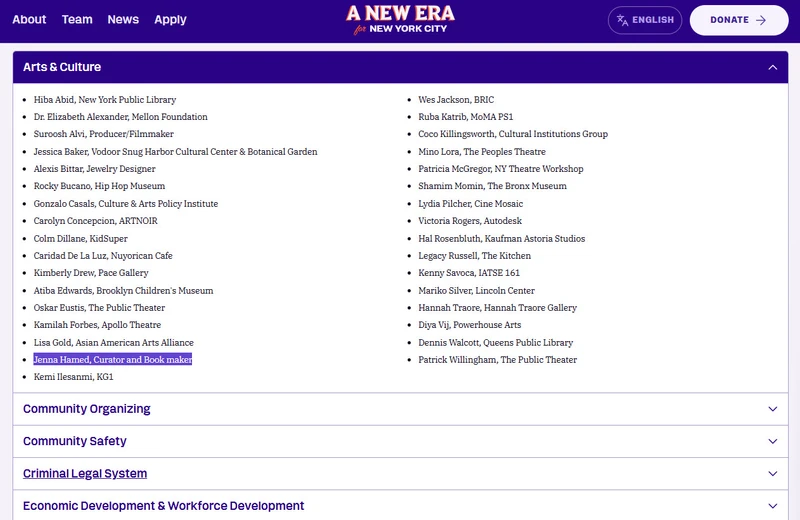
Task: Open Economic Development & Workforce Development heading
Action: [163, 506]
